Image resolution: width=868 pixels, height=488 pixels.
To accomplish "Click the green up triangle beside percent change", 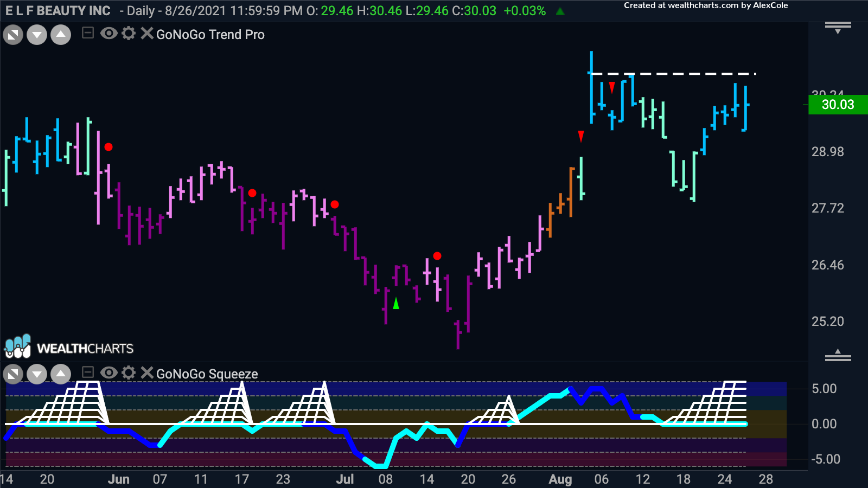I will pos(560,11).
